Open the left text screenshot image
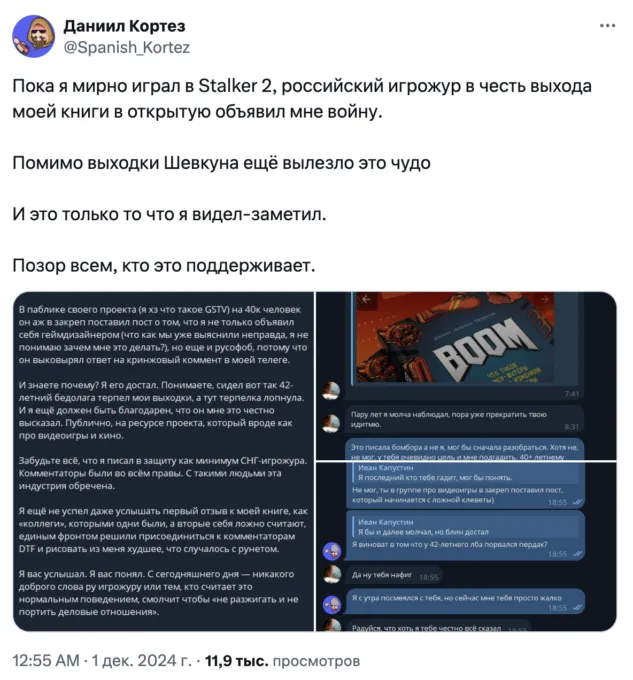This screenshot has height=680, width=633. [x=163, y=461]
